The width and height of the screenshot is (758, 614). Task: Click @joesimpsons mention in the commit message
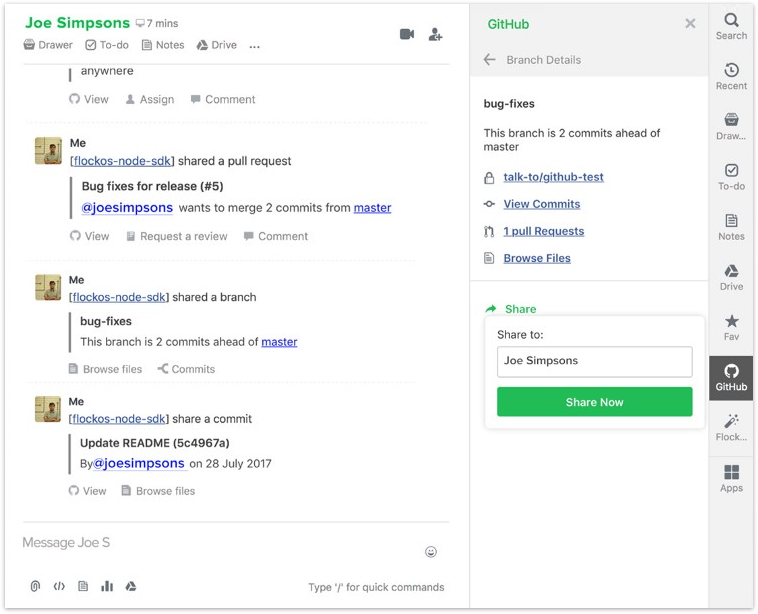pos(139,464)
